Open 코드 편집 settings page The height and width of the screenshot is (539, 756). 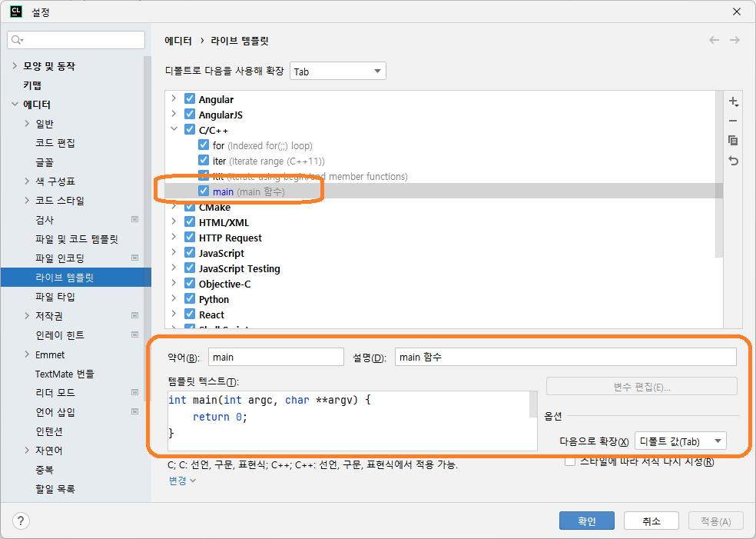tap(55, 143)
